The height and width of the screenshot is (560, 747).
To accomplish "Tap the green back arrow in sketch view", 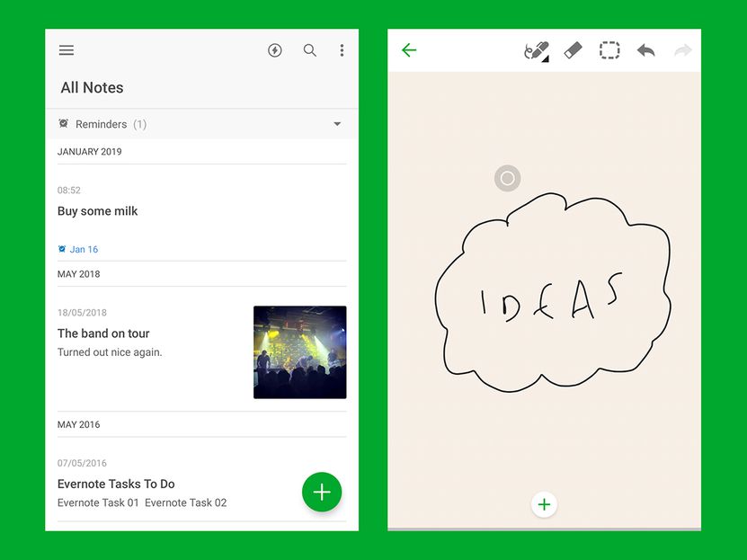I will pos(409,50).
